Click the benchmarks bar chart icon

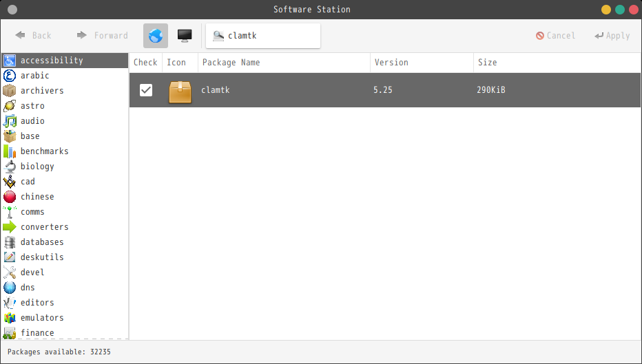(10, 151)
